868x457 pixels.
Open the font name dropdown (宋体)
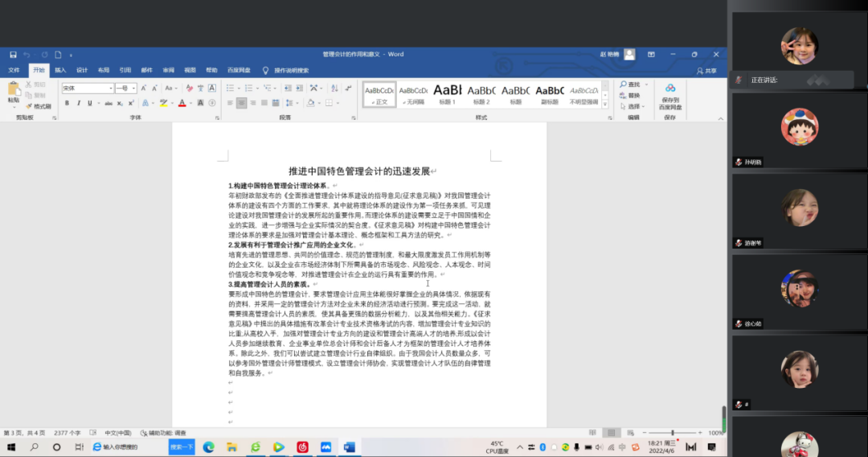[x=111, y=88]
